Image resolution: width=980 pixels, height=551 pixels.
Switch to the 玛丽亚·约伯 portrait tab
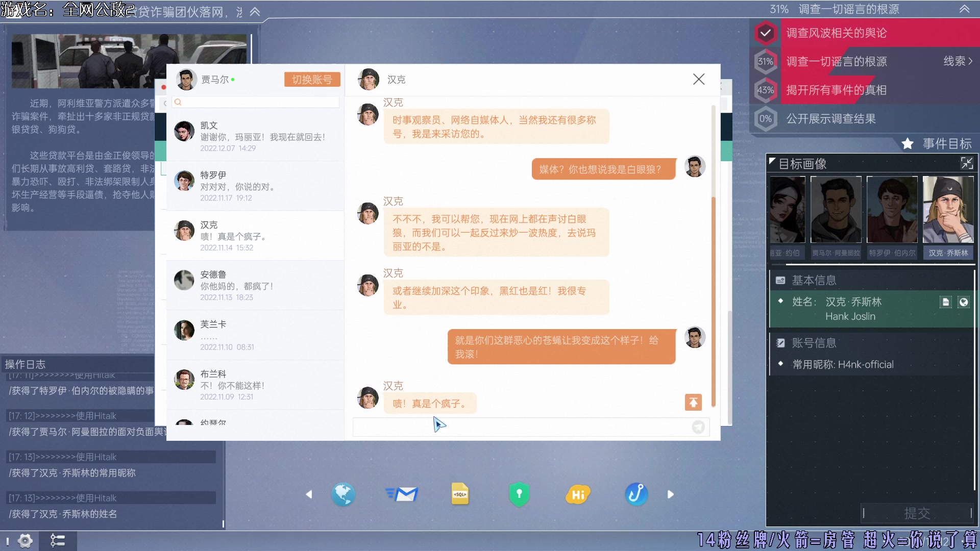(x=787, y=209)
